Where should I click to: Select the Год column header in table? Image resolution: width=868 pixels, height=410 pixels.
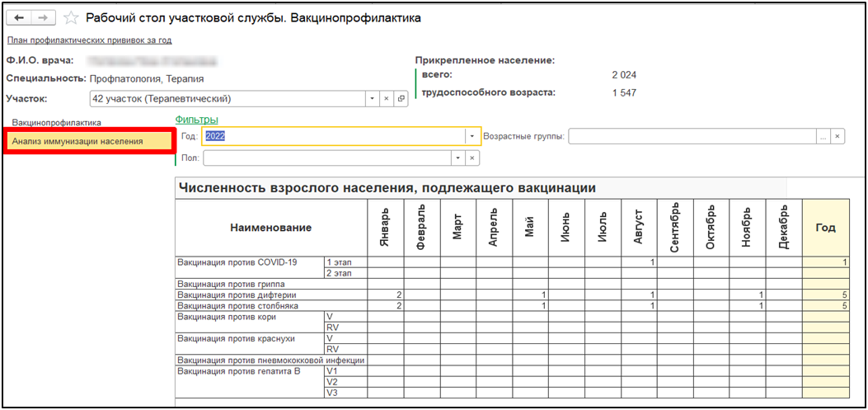(824, 227)
